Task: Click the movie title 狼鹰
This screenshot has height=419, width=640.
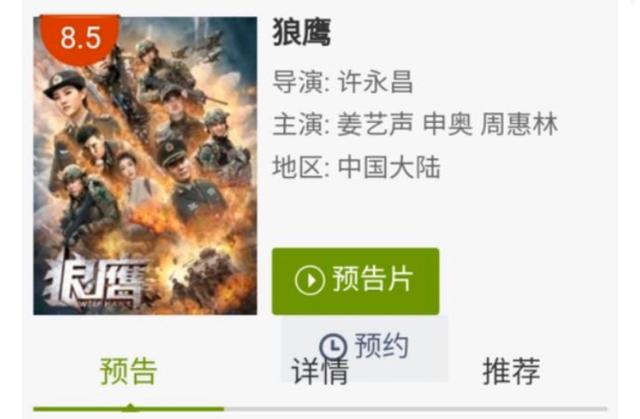Action: tap(302, 33)
